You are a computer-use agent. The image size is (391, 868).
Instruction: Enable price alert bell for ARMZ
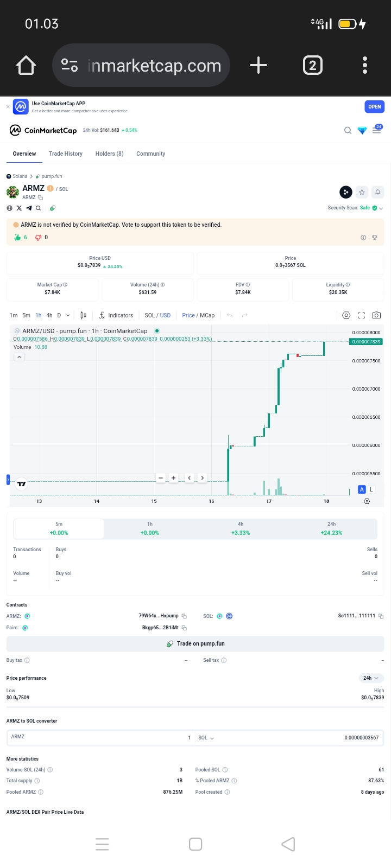coord(377,192)
